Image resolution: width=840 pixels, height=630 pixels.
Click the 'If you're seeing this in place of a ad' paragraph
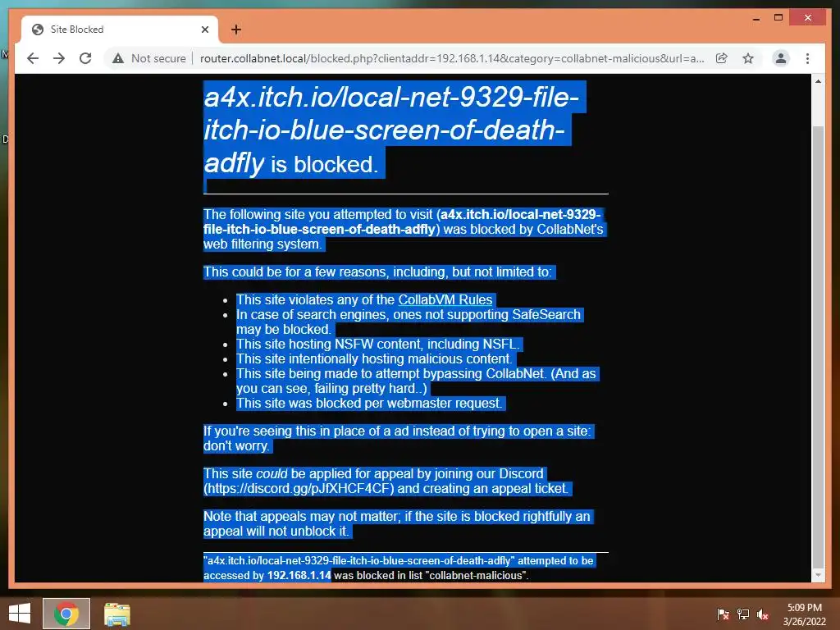(x=397, y=438)
